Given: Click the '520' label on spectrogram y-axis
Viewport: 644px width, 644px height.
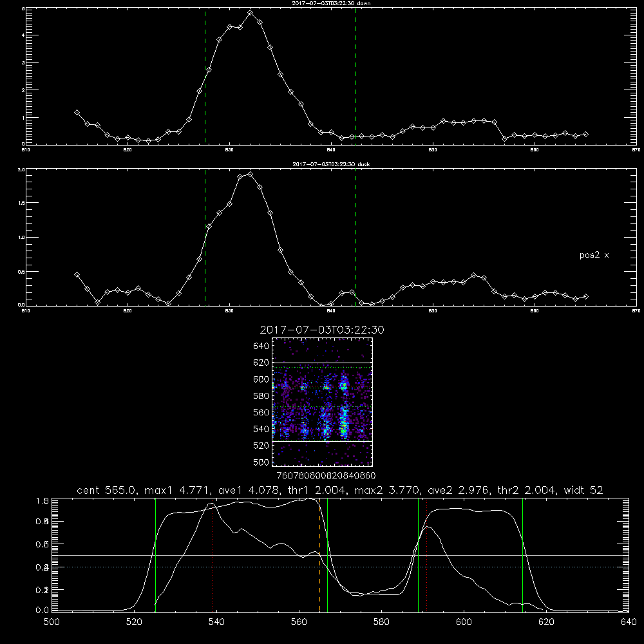Looking at the screenshot, I should (x=261, y=445).
